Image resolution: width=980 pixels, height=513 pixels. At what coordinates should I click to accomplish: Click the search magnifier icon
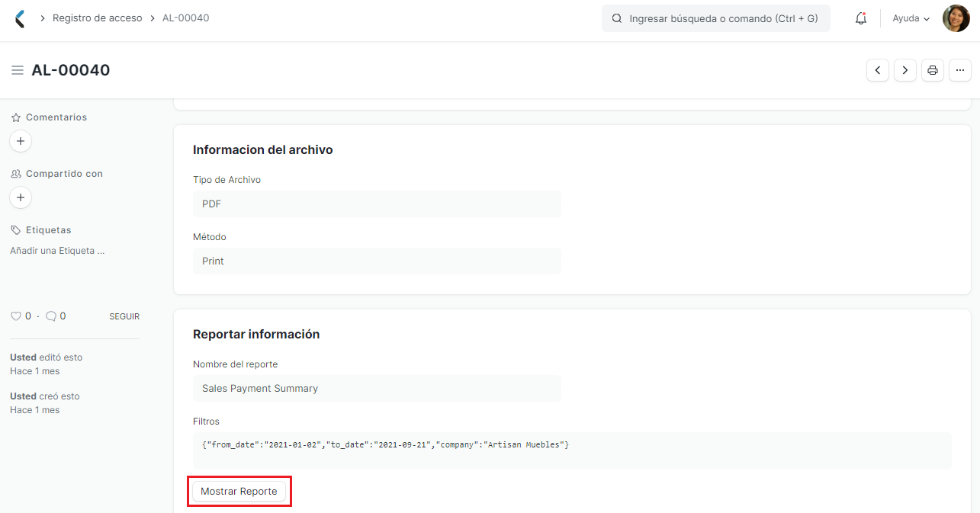point(616,18)
